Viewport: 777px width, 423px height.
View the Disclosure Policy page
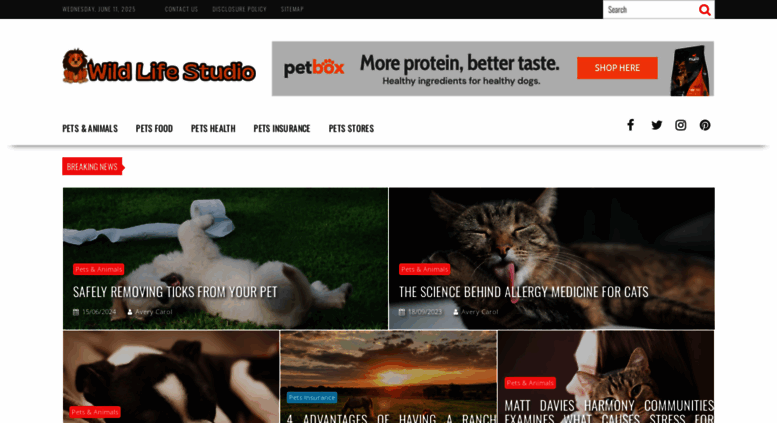point(239,9)
